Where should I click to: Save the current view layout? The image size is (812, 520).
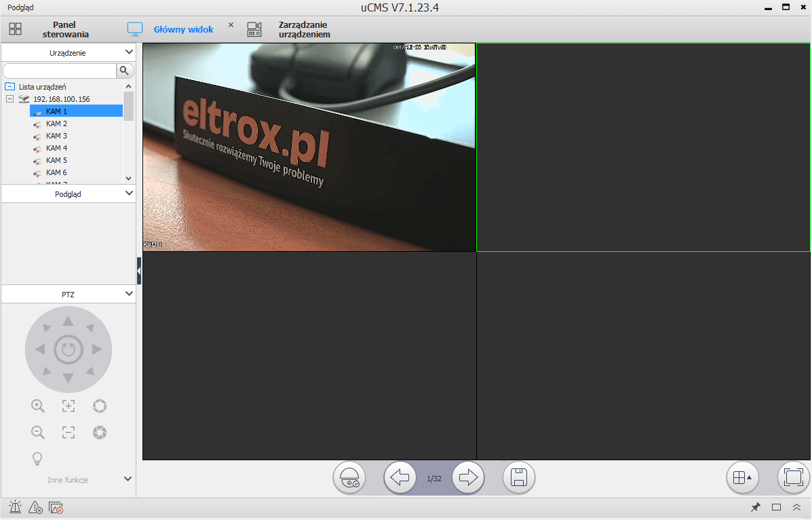pyautogui.click(x=518, y=477)
